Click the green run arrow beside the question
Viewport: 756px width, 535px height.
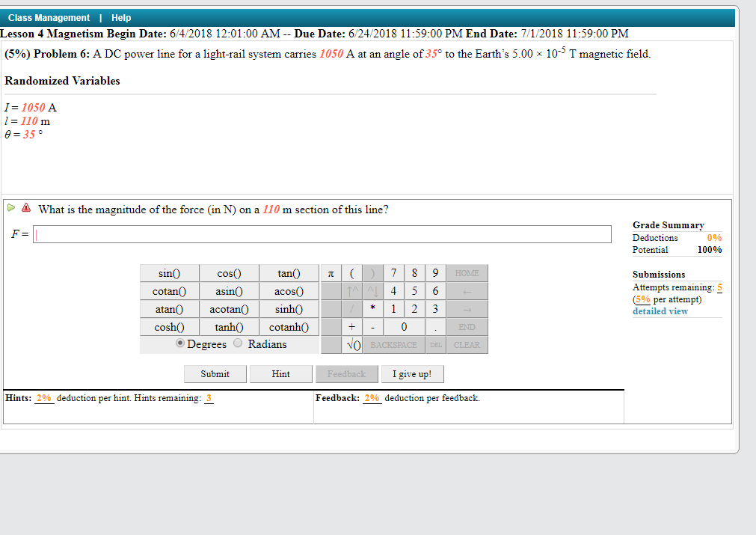click(10, 209)
